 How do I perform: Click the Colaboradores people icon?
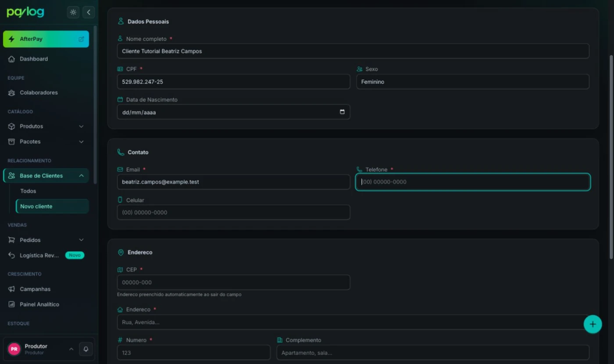pos(12,93)
